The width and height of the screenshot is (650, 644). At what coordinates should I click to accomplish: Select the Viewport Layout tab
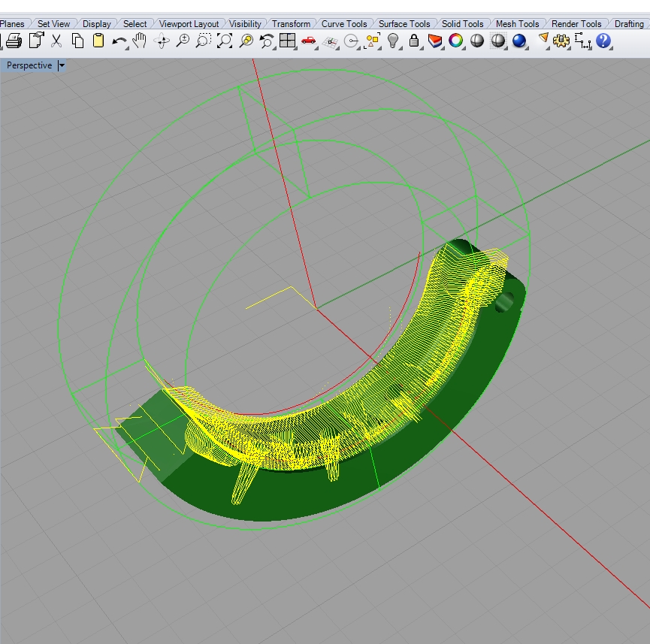click(189, 24)
